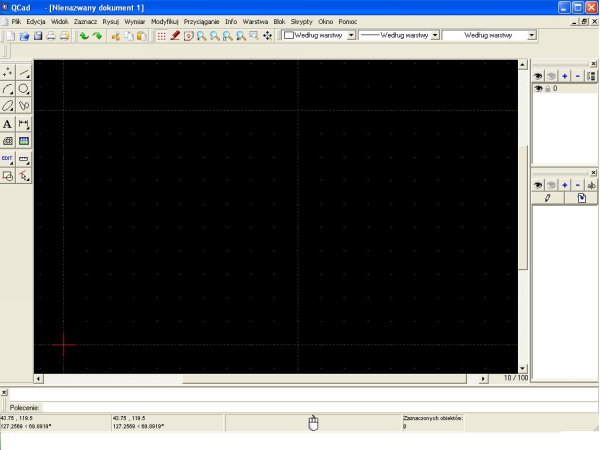Redraw the view icon
Screen dimensions: 600x450
coord(188,36)
